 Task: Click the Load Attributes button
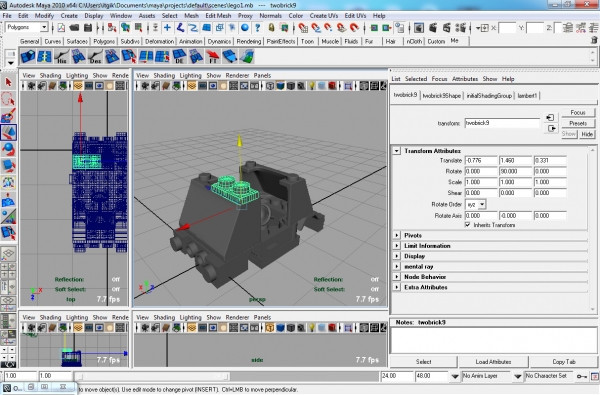tap(493, 362)
